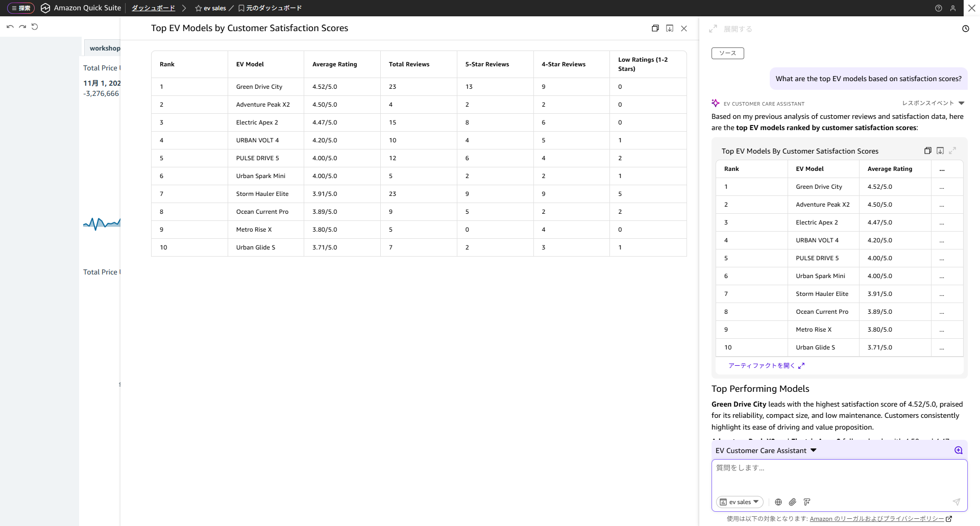Send the question with the send icon
Image resolution: width=980 pixels, height=526 pixels.
point(957,502)
